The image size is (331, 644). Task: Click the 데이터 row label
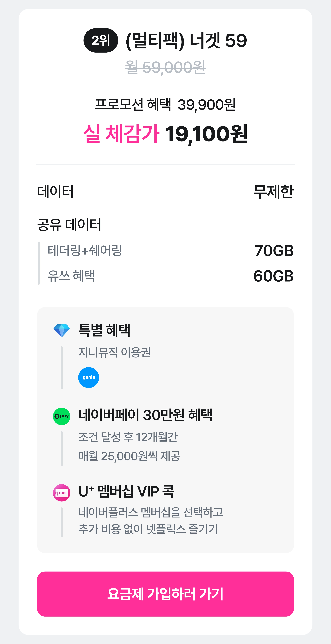point(55,192)
